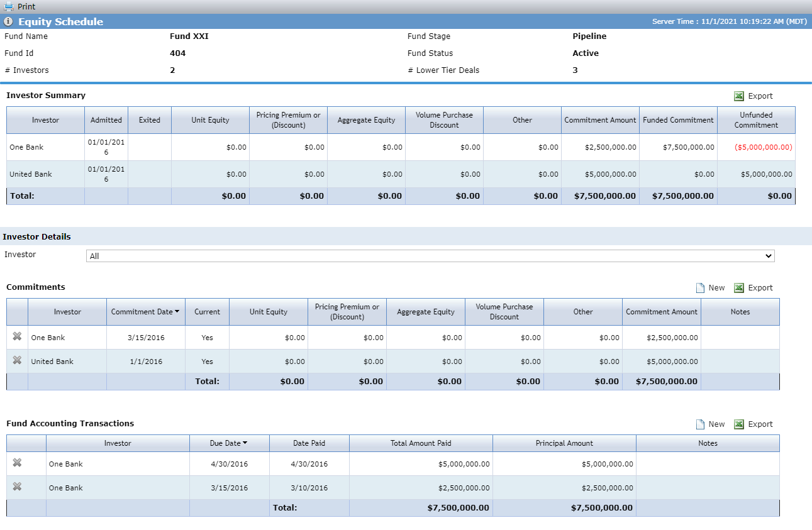Click One Bank in Investor Summary
812x530 pixels.
[x=26, y=147]
